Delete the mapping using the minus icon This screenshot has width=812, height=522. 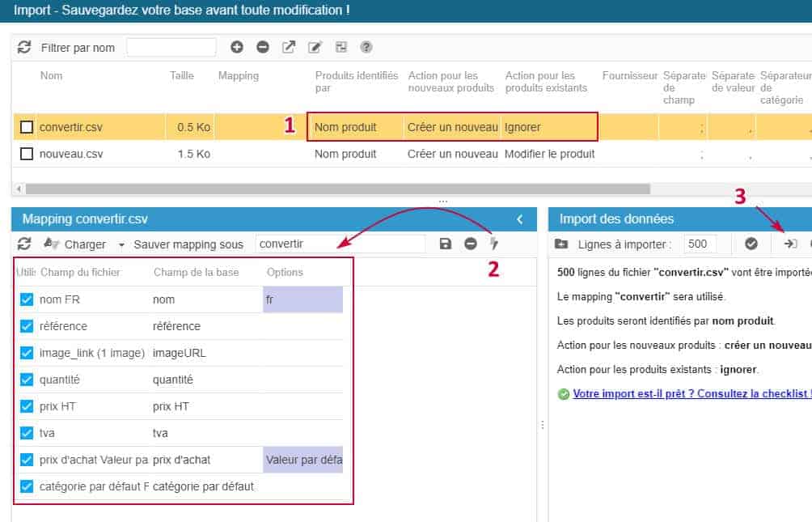[x=471, y=244]
